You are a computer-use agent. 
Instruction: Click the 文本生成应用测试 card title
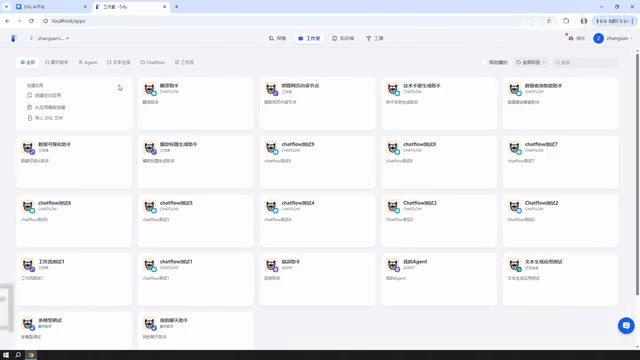(x=544, y=262)
